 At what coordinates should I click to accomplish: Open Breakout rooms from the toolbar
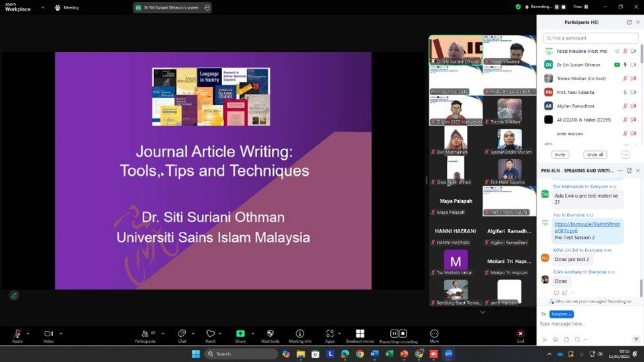click(x=360, y=334)
